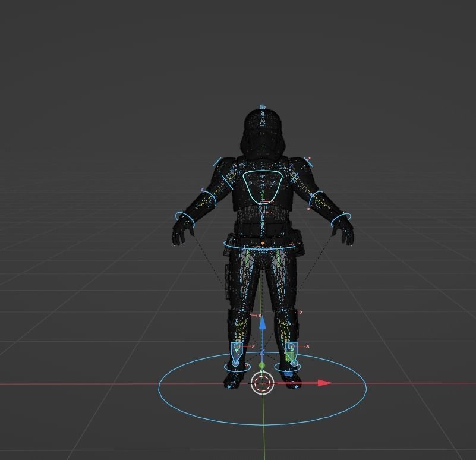Select the large root circle rig control
Image resolution: width=476 pixels, height=460 pixels.
pos(263,389)
